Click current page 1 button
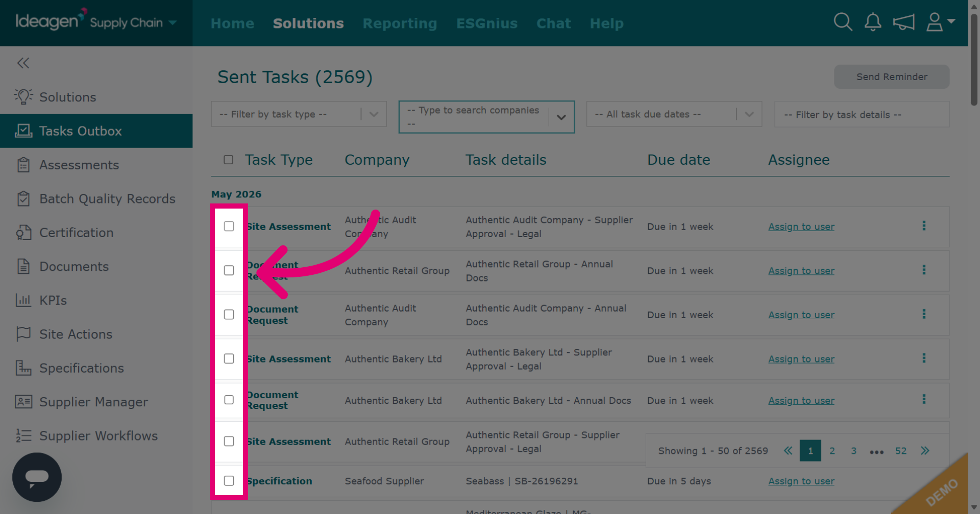The width and height of the screenshot is (980, 514). pyautogui.click(x=810, y=451)
